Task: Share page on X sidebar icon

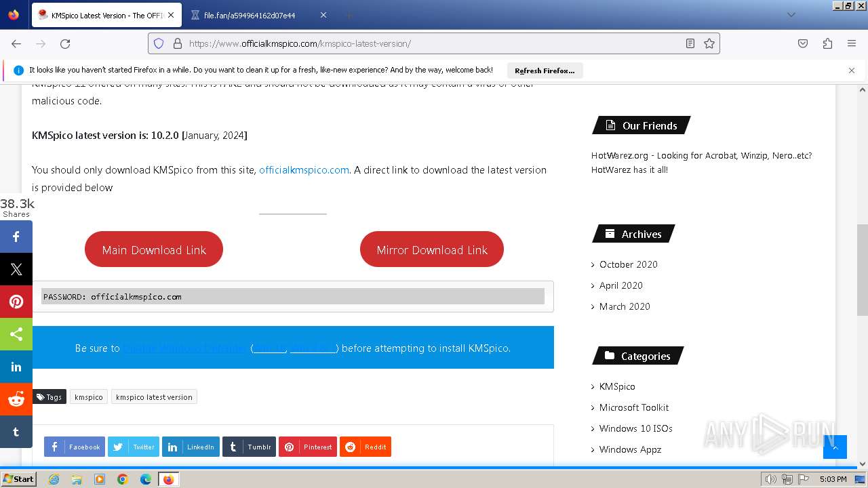Action: tap(16, 269)
